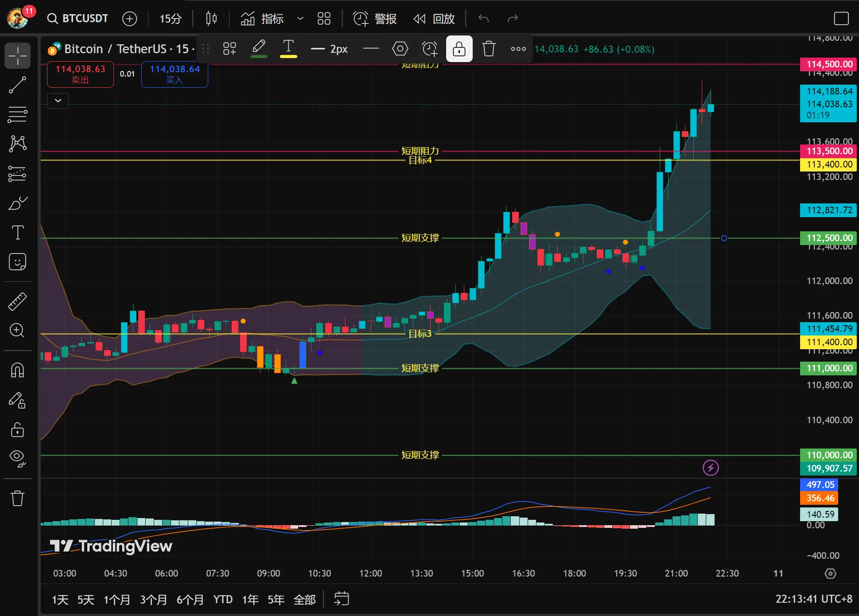Open the forecasting and measurement tools
Image resolution: width=859 pixels, height=616 pixels.
click(18, 174)
